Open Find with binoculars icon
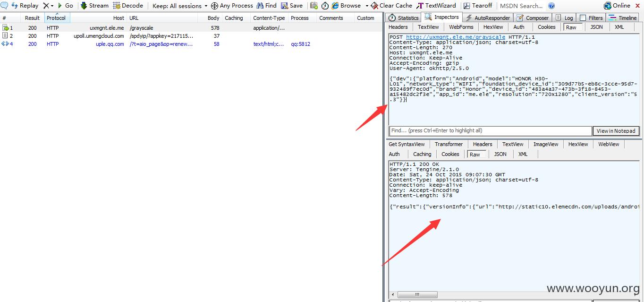The height and width of the screenshot is (302, 644). point(266,6)
